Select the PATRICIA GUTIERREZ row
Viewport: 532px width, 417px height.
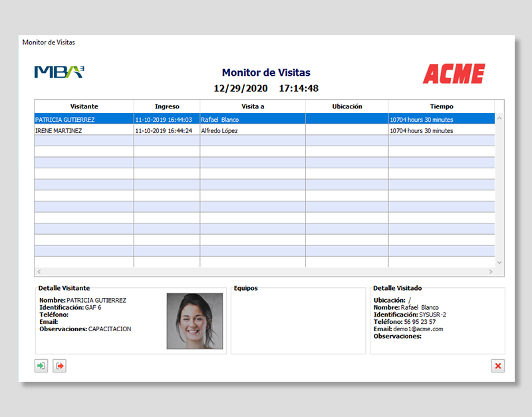[x=264, y=120]
